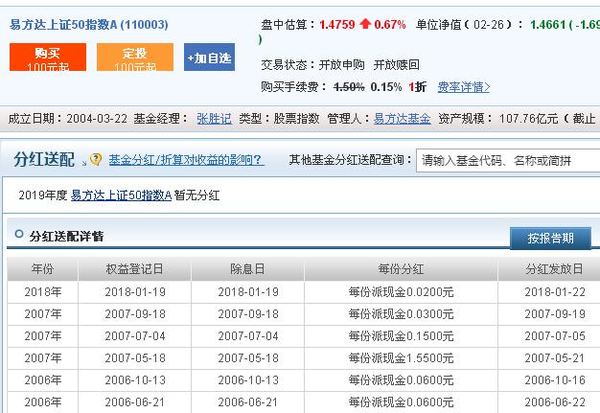Click the discounted fee 0.15% text

coord(386,87)
